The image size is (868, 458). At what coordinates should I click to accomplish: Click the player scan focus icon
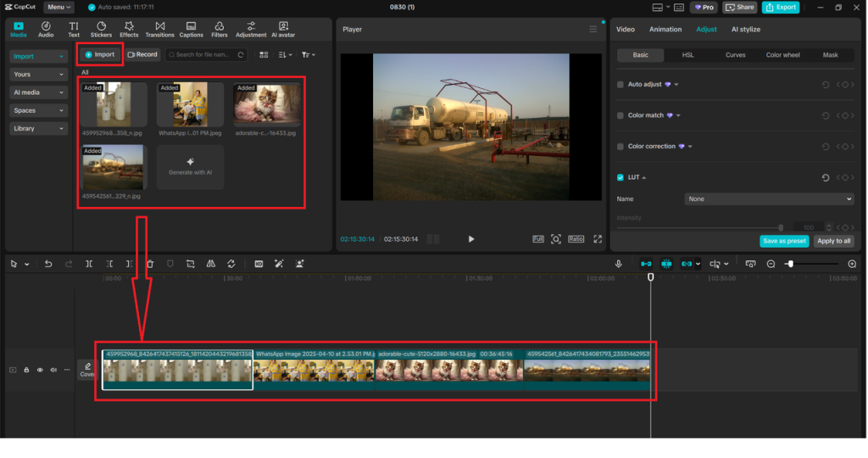(x=556, y=239)
